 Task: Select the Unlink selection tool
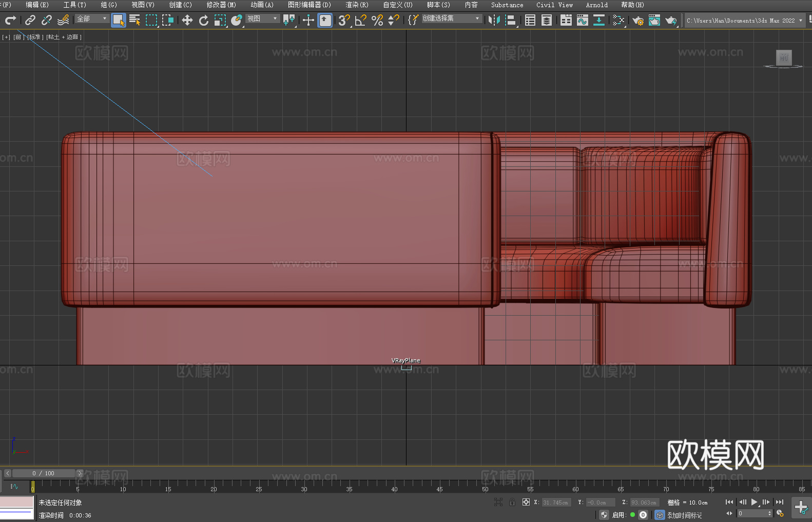47,20
